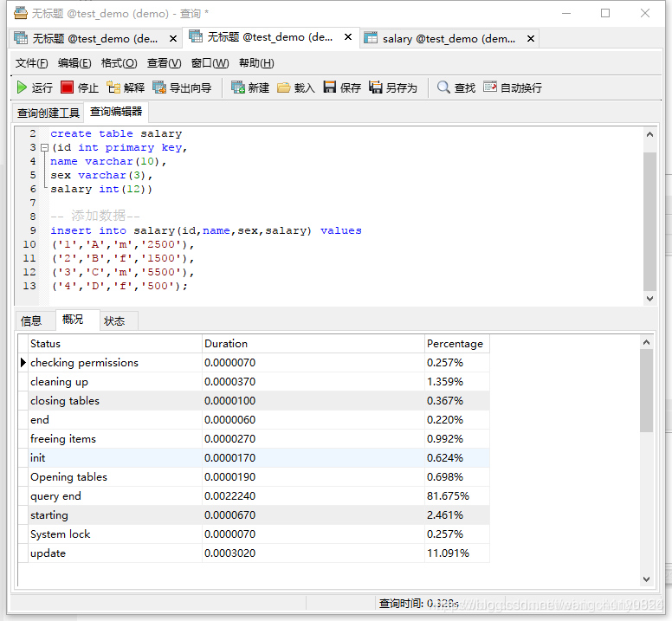The image size is (672, 621).
Task: Place cursor on 'insert into salary' line
Action: (x=206, y=230)
